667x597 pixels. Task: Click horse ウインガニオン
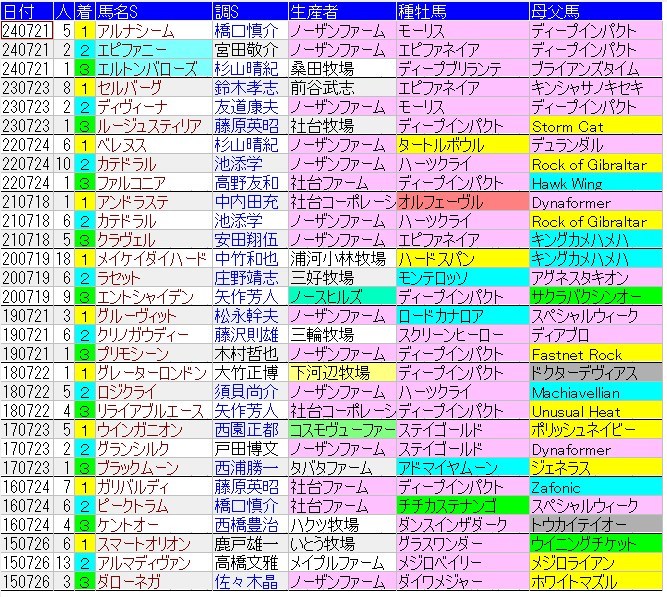pyautogui.click(x=154, y=430)
